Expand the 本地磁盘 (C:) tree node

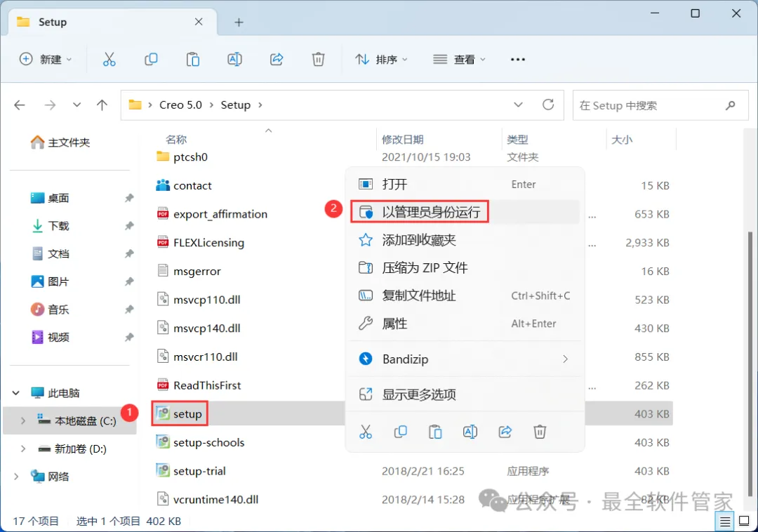click(22, 421)
